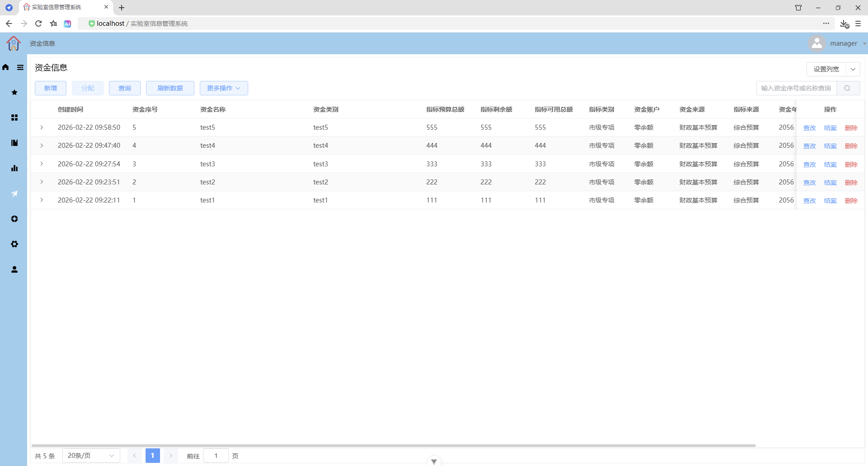868x466 pixels.
Task: Expand the test5 row details
Action: (42, 127)
